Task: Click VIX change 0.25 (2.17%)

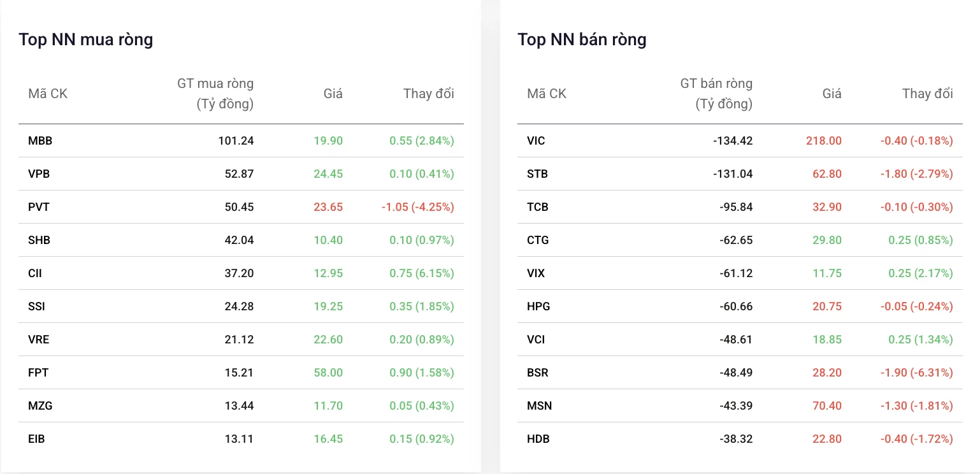Action: [921, 273]
